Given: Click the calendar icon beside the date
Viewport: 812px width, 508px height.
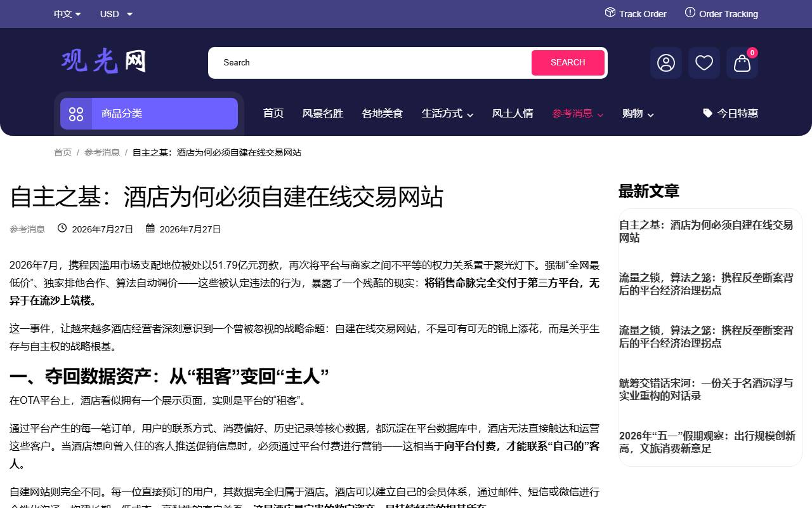Looking at the screenshot, I should click(x=150, y=228).
